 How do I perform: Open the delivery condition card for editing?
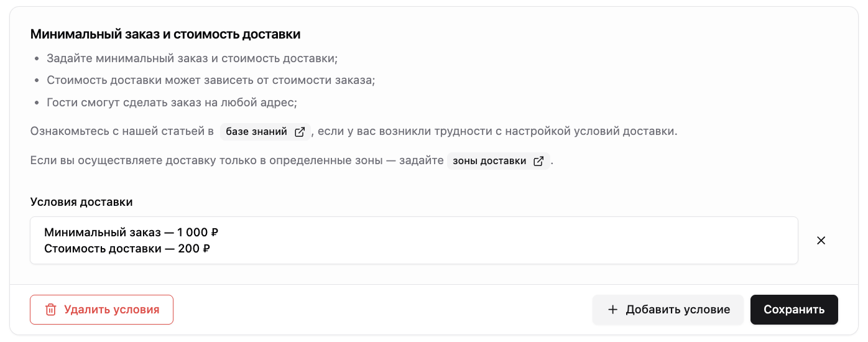(414, 241)
